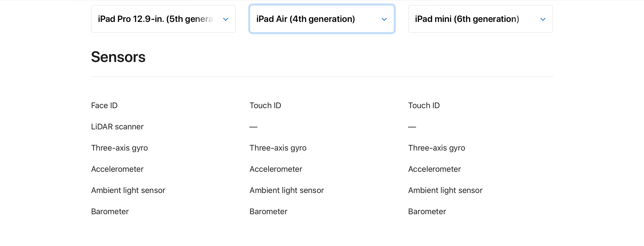644x246 pixels.
Task: Click Ambient light sensor in iPad Pro column
Action: [128, 190]
